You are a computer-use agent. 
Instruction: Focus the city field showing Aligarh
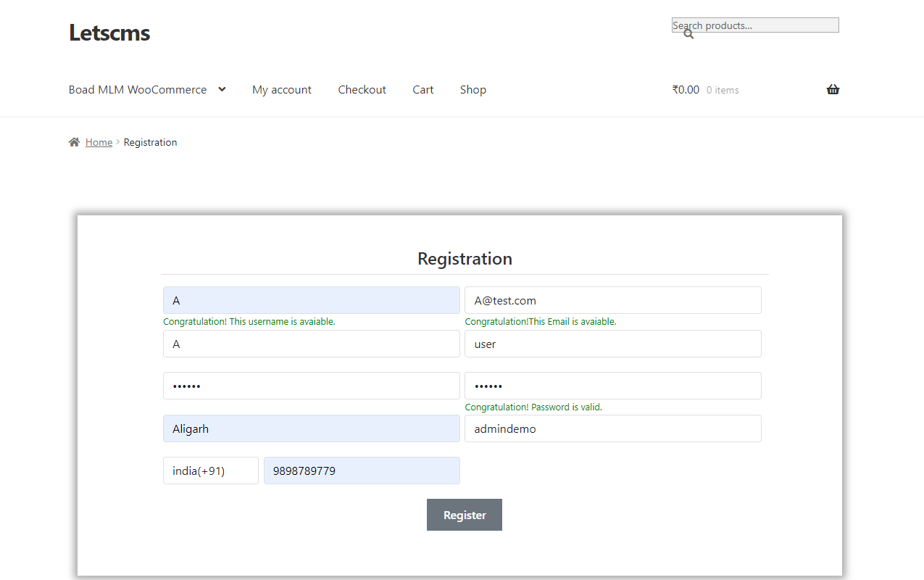pyautogui.click(x=311, y=428)
